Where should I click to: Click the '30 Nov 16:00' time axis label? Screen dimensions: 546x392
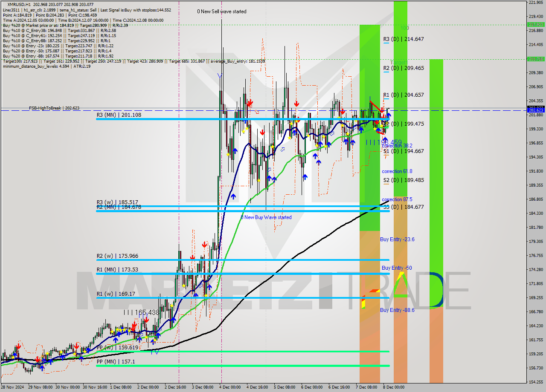pos(95,387)
